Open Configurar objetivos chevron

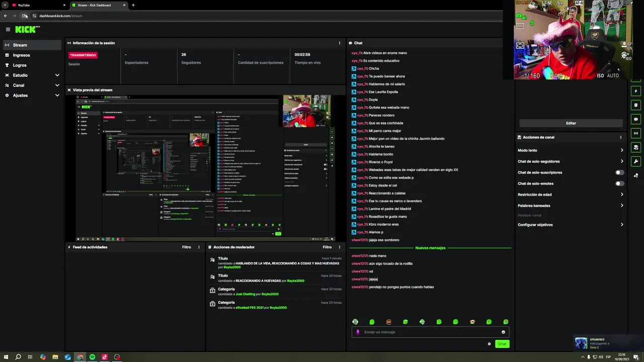click(622, 225)
